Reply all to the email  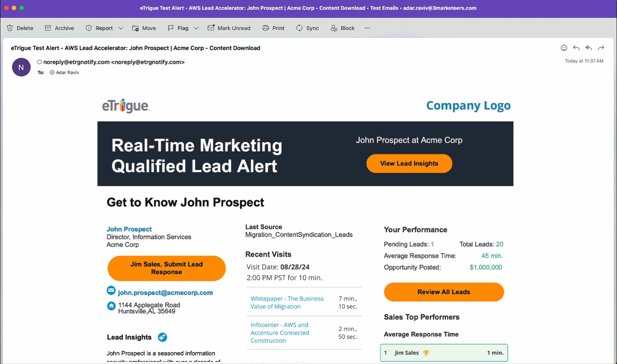[588, 48]
